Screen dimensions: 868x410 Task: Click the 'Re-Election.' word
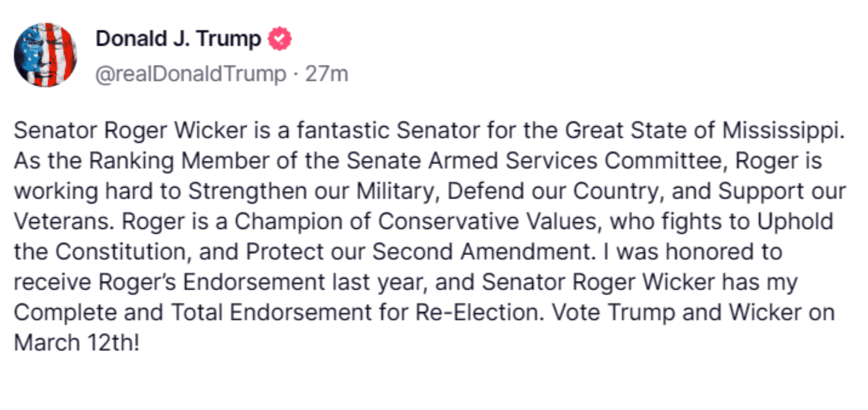coord(480,313)
